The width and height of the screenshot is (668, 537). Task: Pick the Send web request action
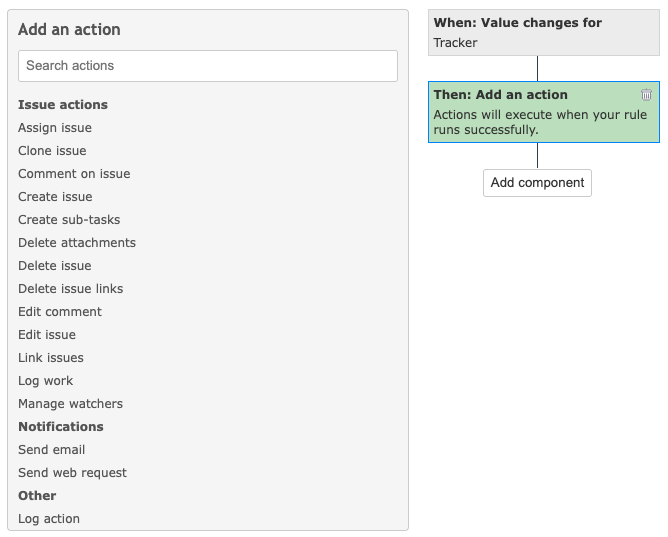click(x=73, y=473)
